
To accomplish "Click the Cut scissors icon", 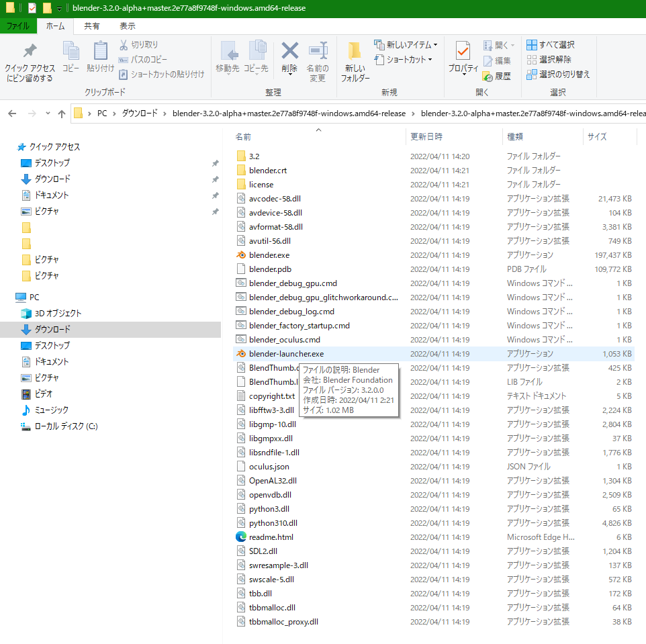I will click(124, 44).
